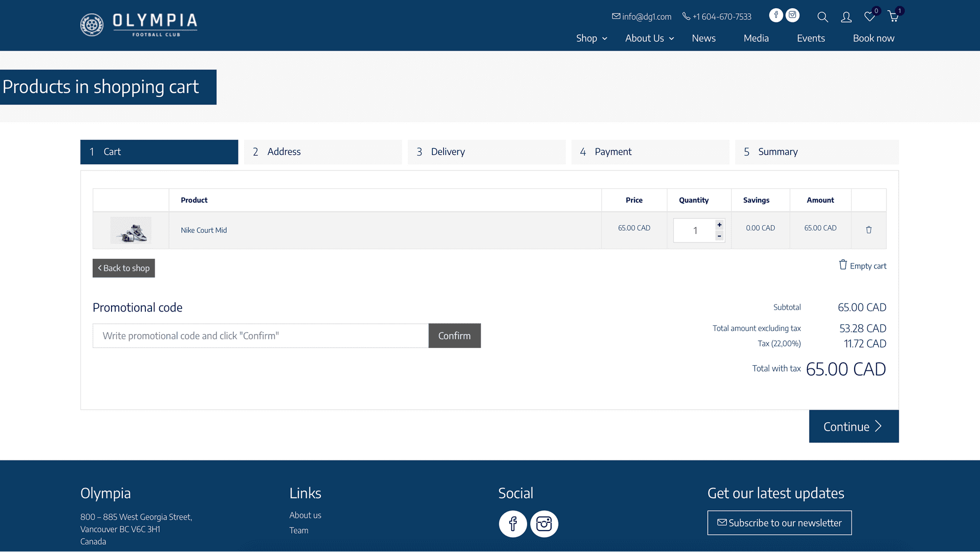Select the Address step tab
Screen dimensions: 980x552
(x=323, y=152)
